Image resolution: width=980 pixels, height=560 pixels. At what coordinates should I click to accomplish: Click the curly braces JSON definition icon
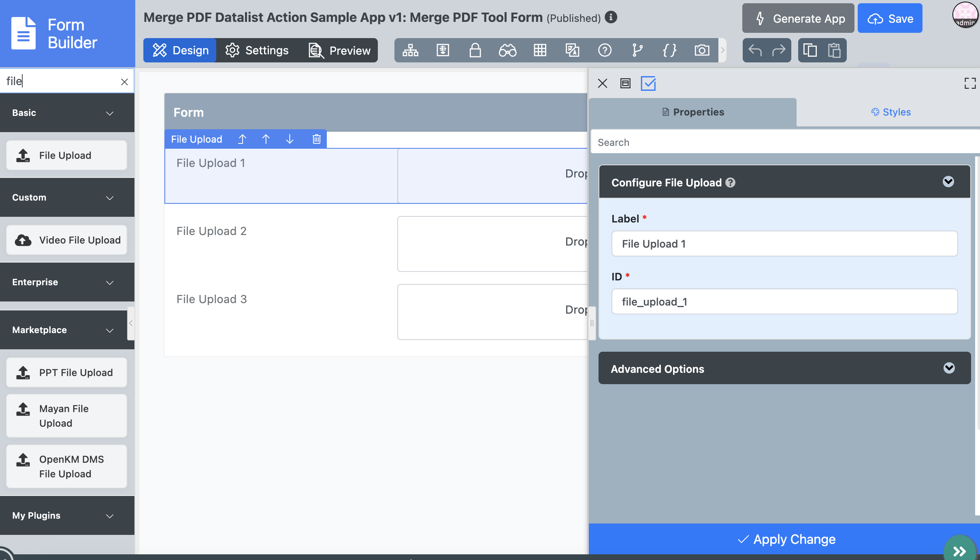(x=669, y=50)
